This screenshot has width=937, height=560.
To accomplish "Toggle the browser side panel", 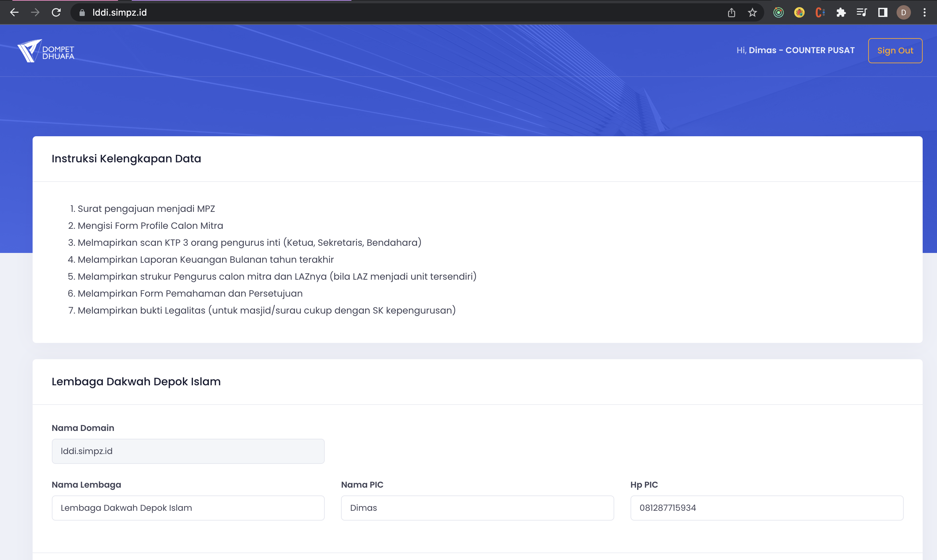I will 883,12.
